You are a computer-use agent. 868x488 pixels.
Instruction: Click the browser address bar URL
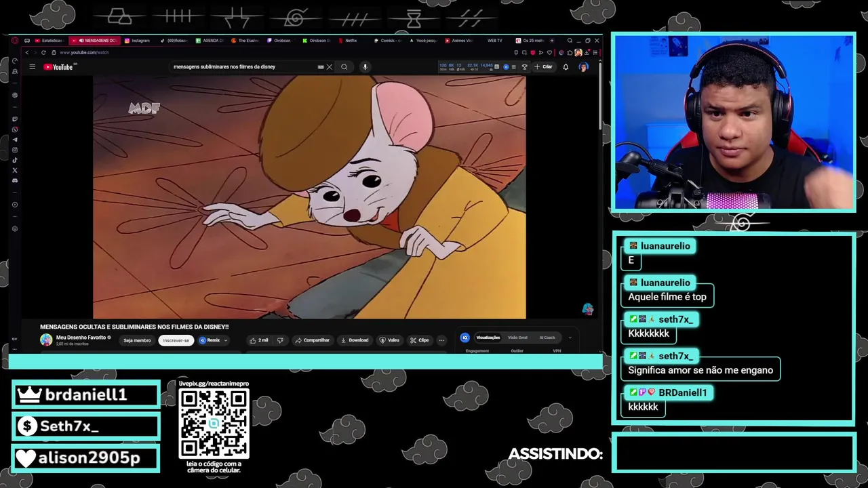coord(84,52)
